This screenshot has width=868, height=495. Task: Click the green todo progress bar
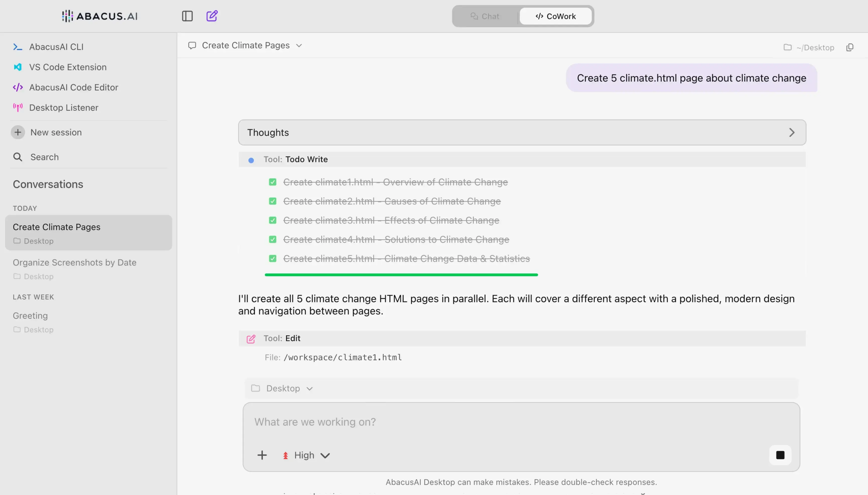401,275
